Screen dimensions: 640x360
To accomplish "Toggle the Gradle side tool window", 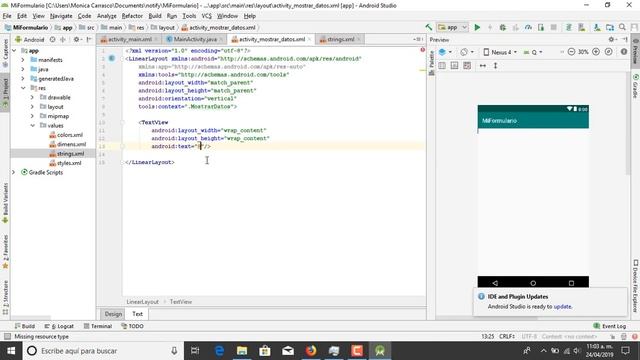I will pyautogui.click(x=636, y=86).
